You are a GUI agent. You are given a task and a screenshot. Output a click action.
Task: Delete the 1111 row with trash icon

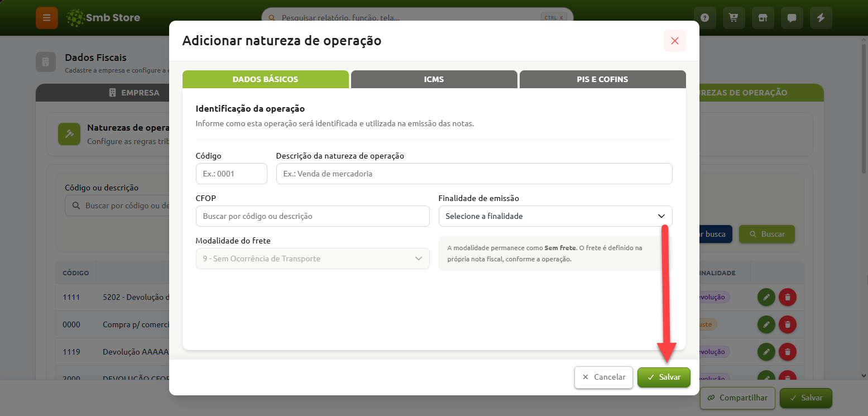point(787,297)
